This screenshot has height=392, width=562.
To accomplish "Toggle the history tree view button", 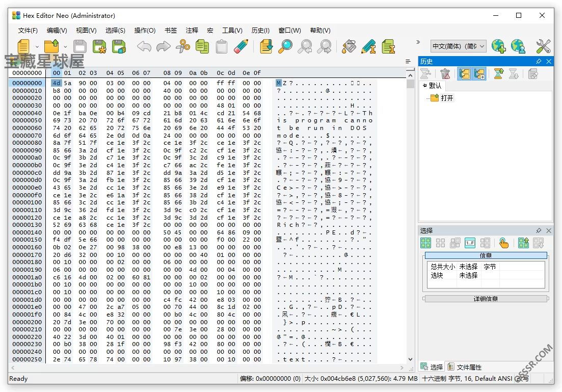I will tap(465, 74).
